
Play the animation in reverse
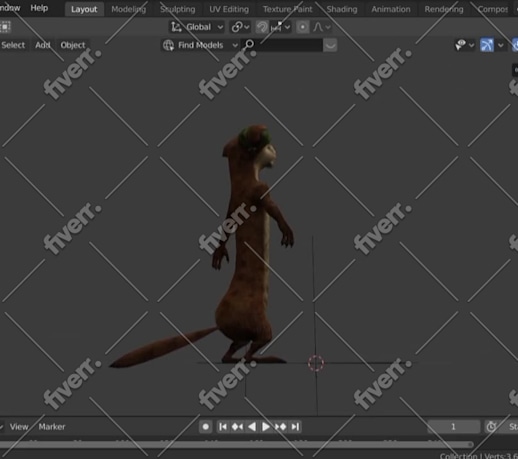pyautogui.click(x=252, y=427)
